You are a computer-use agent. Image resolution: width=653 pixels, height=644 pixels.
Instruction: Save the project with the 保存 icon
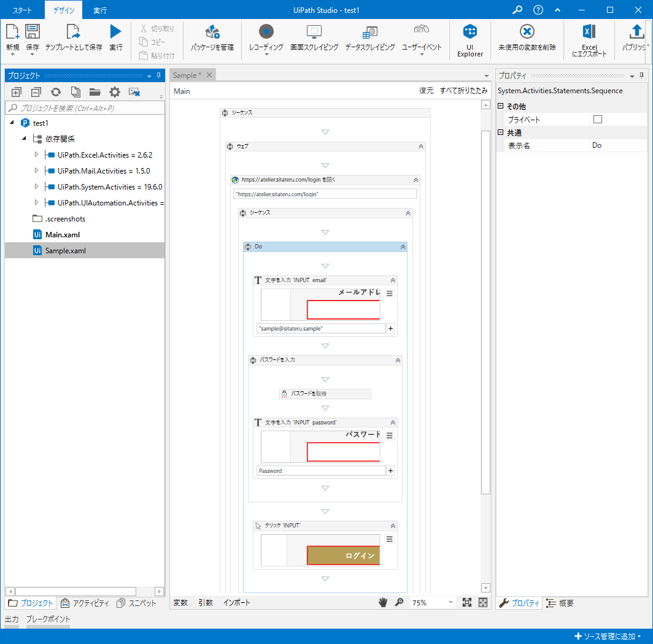(x=33, y=32)
